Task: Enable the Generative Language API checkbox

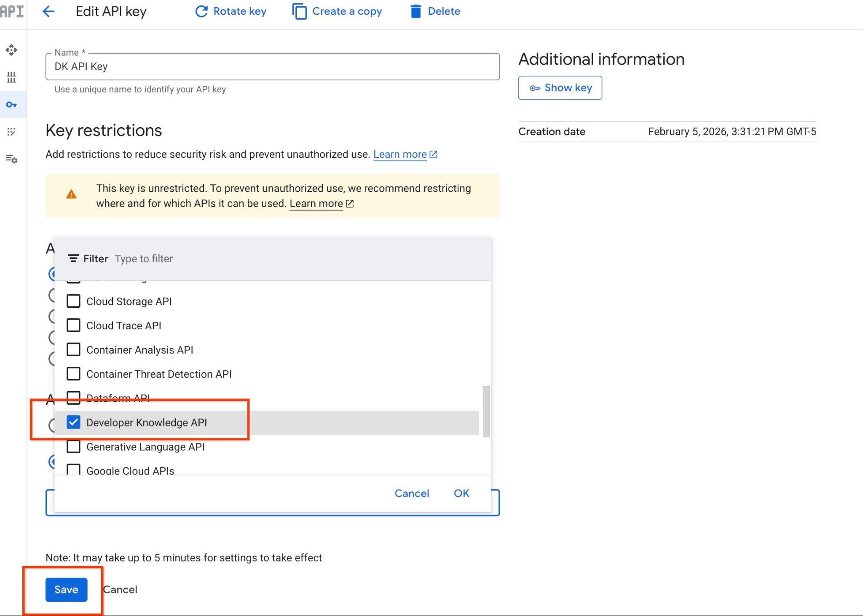Action: 73,446
